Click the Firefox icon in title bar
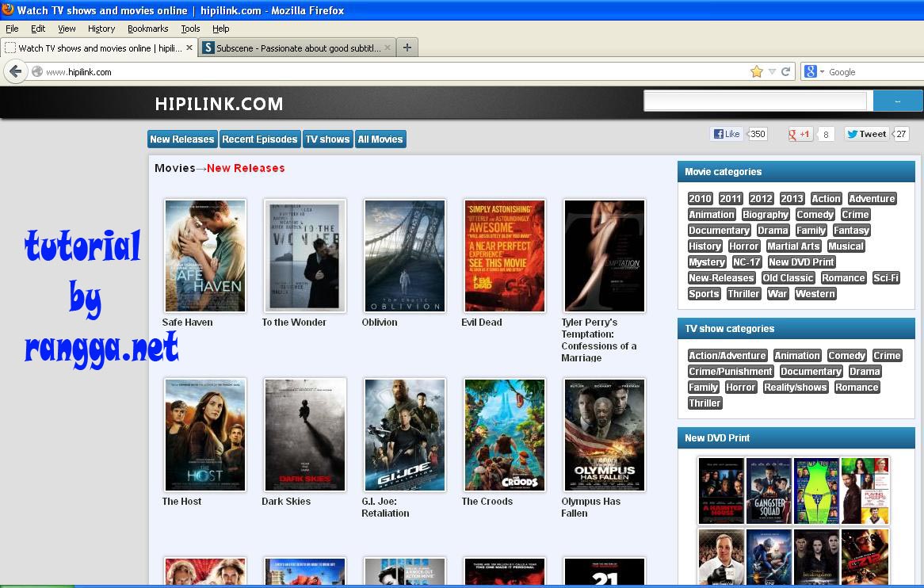924x588 pixels. click(x=8, y=10)
